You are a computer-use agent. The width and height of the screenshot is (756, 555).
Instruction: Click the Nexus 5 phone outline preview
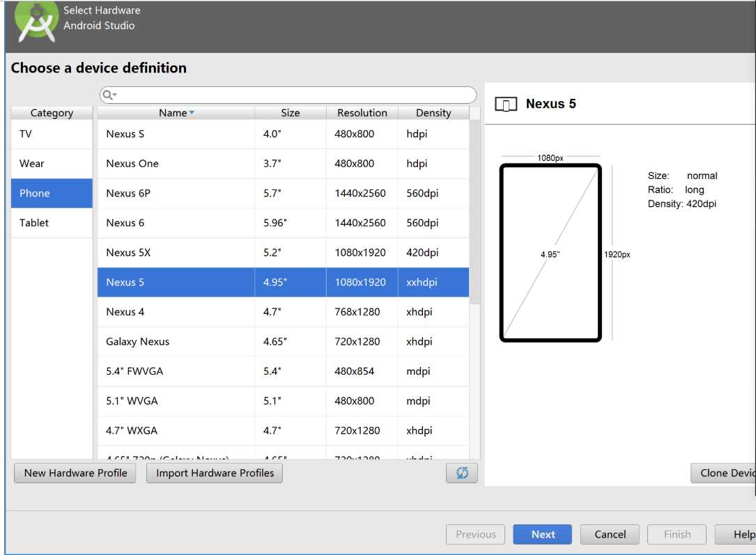[550, 253]
